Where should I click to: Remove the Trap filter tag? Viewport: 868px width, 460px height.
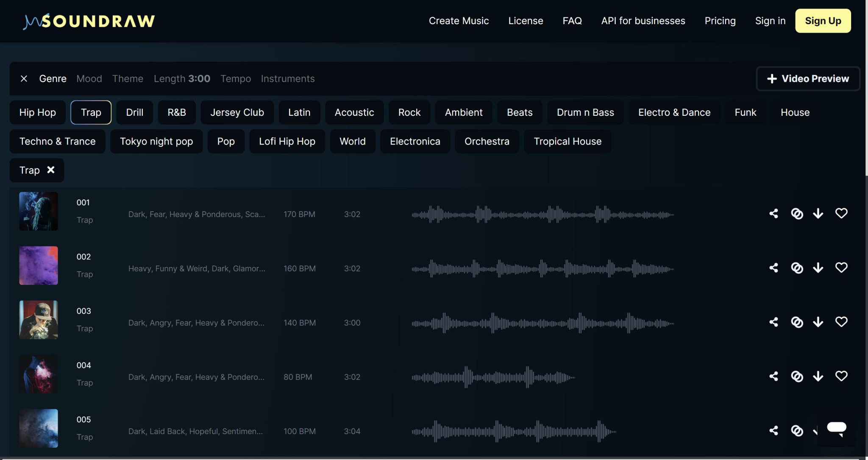51,170
